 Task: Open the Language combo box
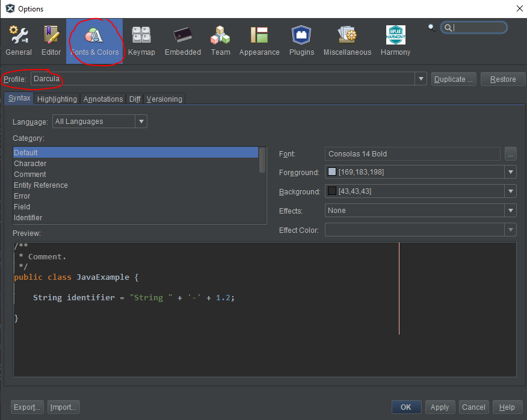(x=100, y=122)
